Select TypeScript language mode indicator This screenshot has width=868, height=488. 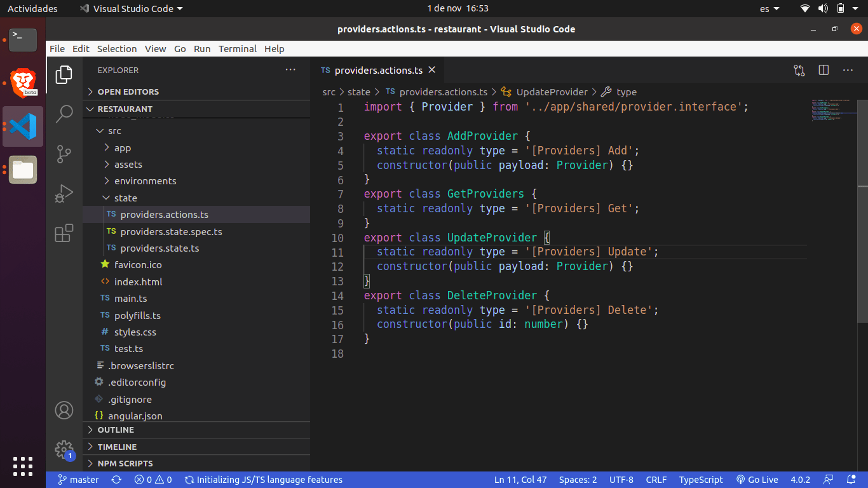tap(701, 480)
